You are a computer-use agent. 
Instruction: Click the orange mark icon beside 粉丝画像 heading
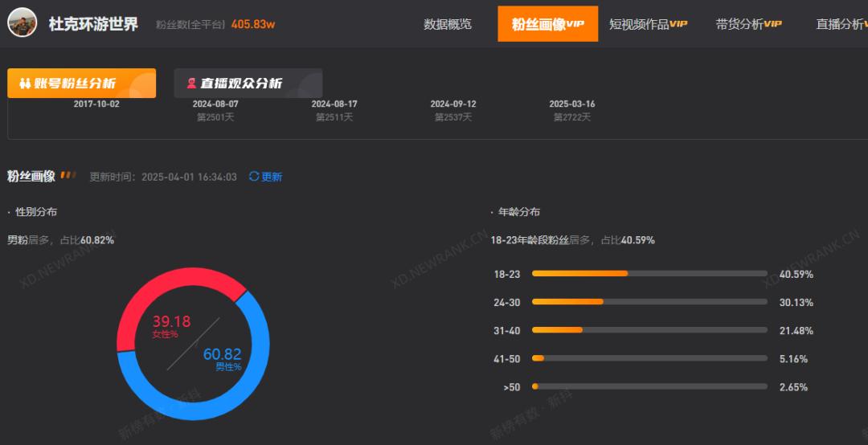coord(68,175)
